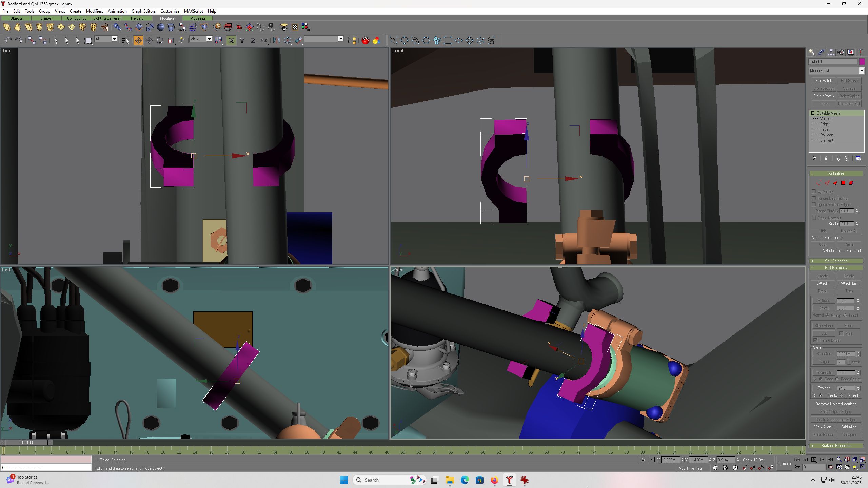This screenshot has width=868, height=488.
Task: Switch to the Lights & Cameras tab
Action: click(x=107, y=18)
